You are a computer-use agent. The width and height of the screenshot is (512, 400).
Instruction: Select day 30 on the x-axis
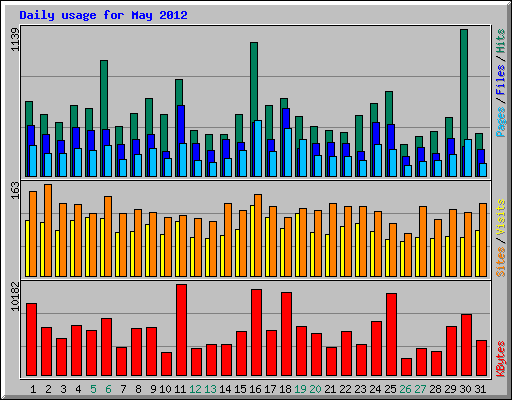click(465, 389)
